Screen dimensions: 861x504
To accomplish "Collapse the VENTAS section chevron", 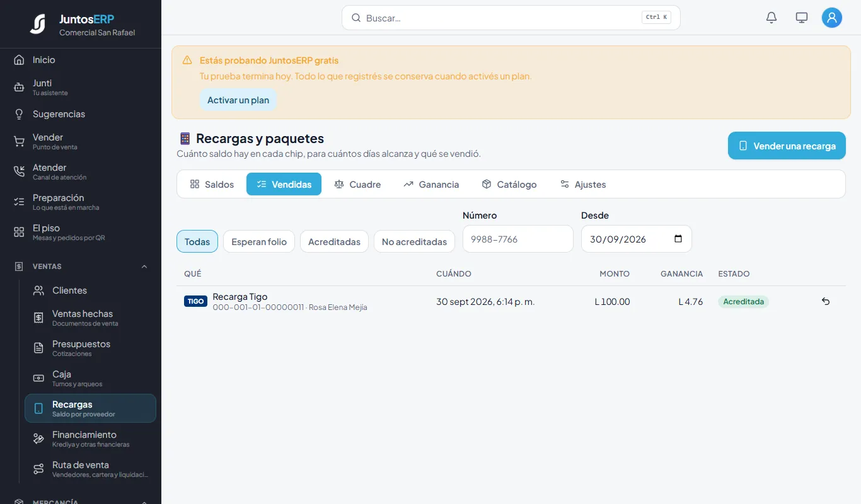I will [144, 266].
